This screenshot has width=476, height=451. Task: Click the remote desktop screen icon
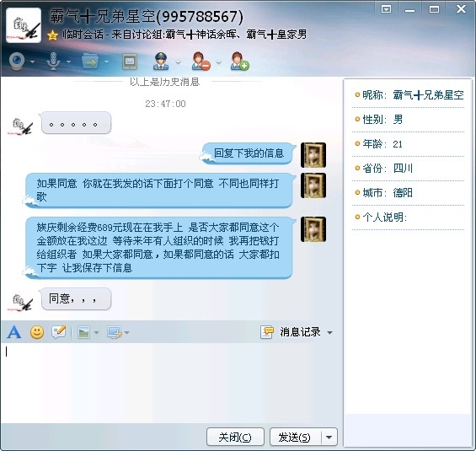130,62
